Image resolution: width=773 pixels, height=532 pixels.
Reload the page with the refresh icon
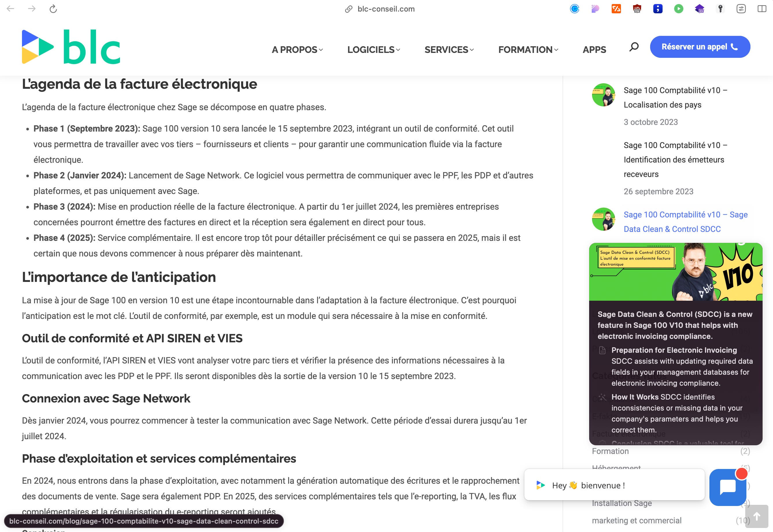53,9
